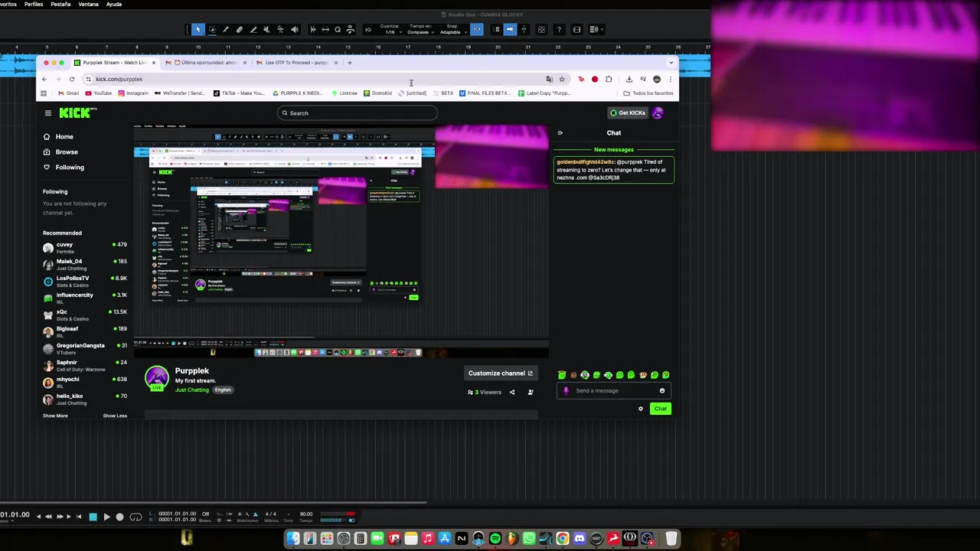Open chat settings gear icon

[x=641, y=409]
